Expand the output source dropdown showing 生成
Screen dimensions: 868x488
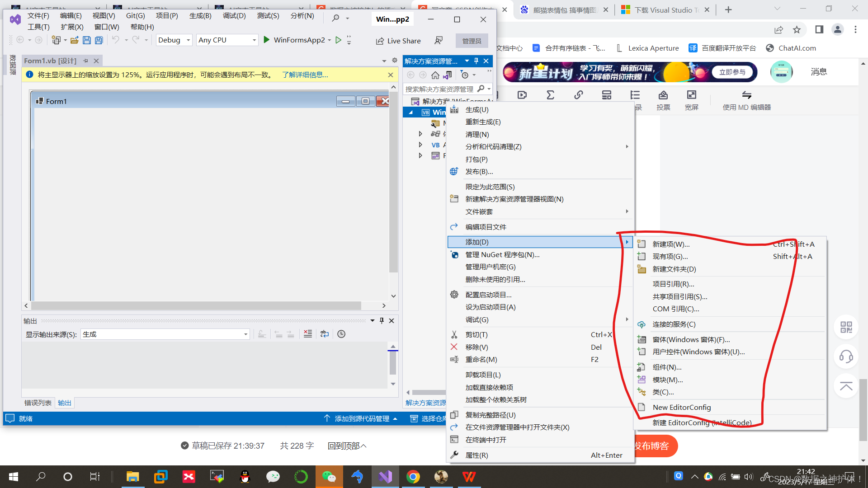[x=245, y=334]
